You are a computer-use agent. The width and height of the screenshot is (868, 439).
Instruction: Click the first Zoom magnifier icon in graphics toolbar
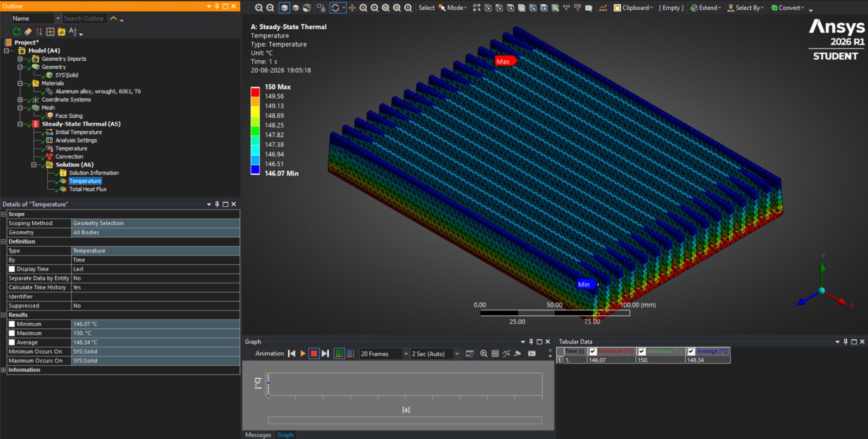coord(259,8)
